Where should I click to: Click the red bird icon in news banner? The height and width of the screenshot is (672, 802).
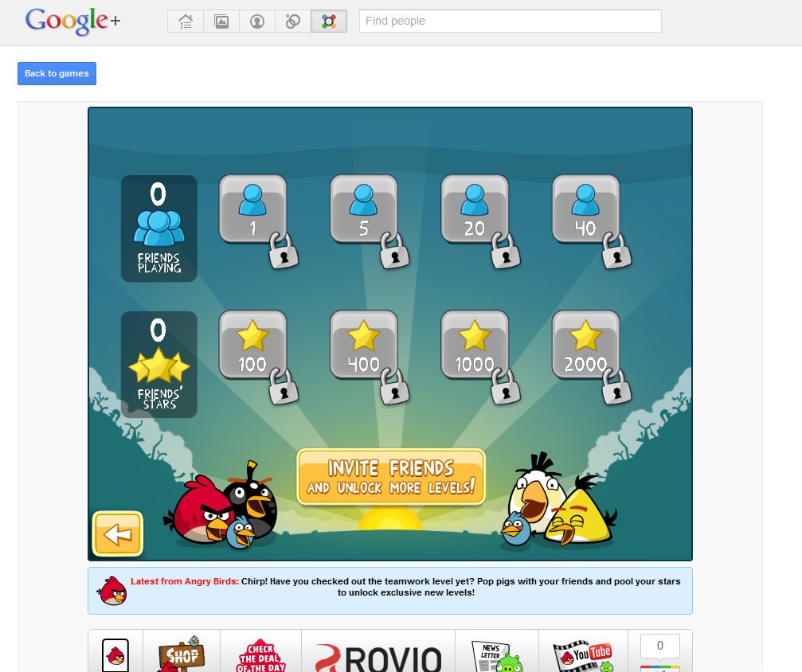112,592
